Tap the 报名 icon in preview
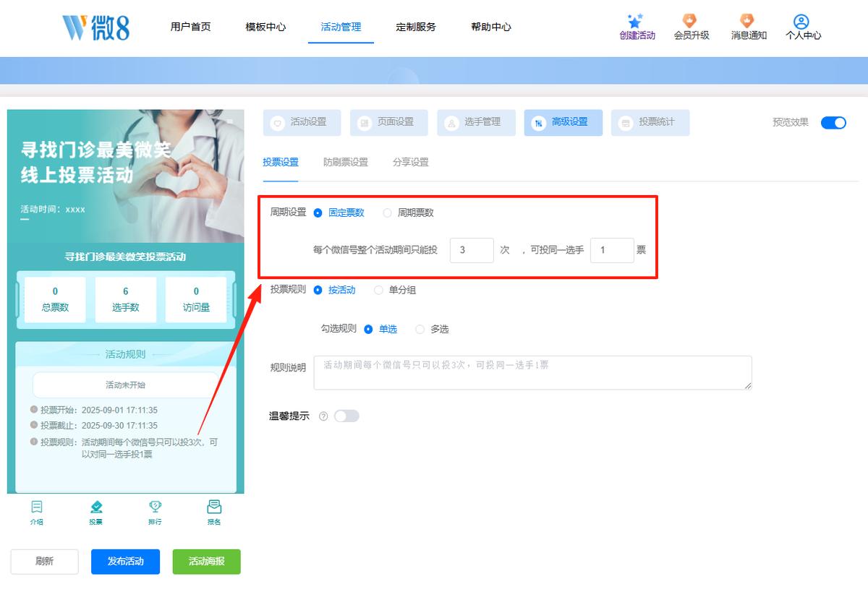 214,507
